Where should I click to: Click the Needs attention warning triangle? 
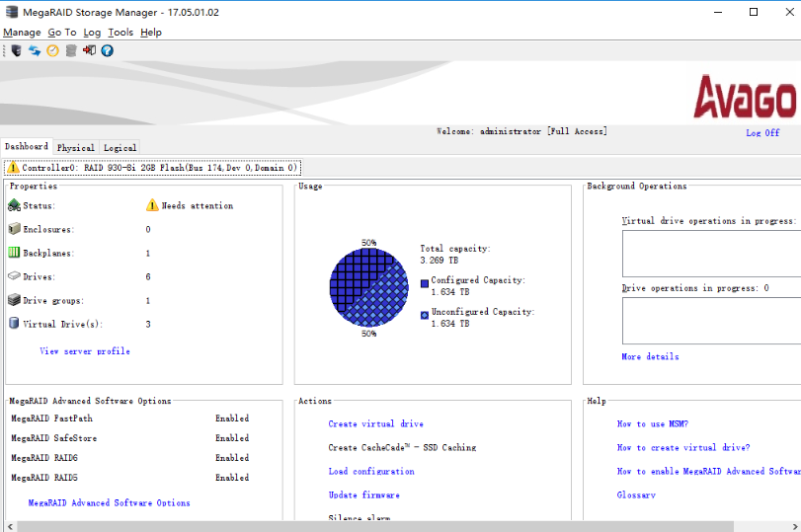(152, 205)
